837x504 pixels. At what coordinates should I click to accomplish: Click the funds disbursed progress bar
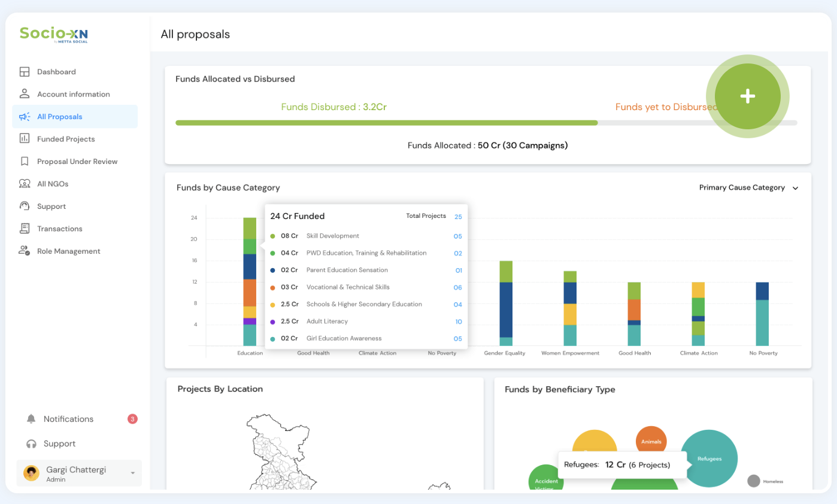coord(386,123)
